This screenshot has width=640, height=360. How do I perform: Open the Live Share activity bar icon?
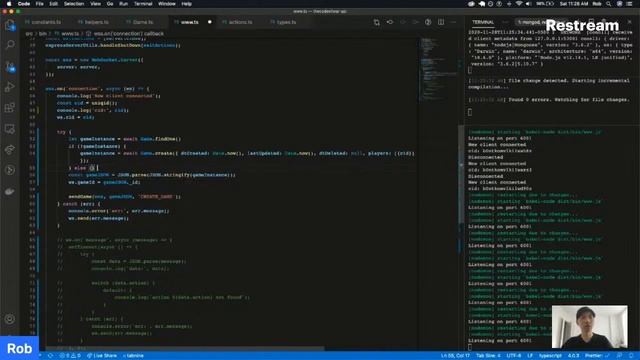coord(10,149)
